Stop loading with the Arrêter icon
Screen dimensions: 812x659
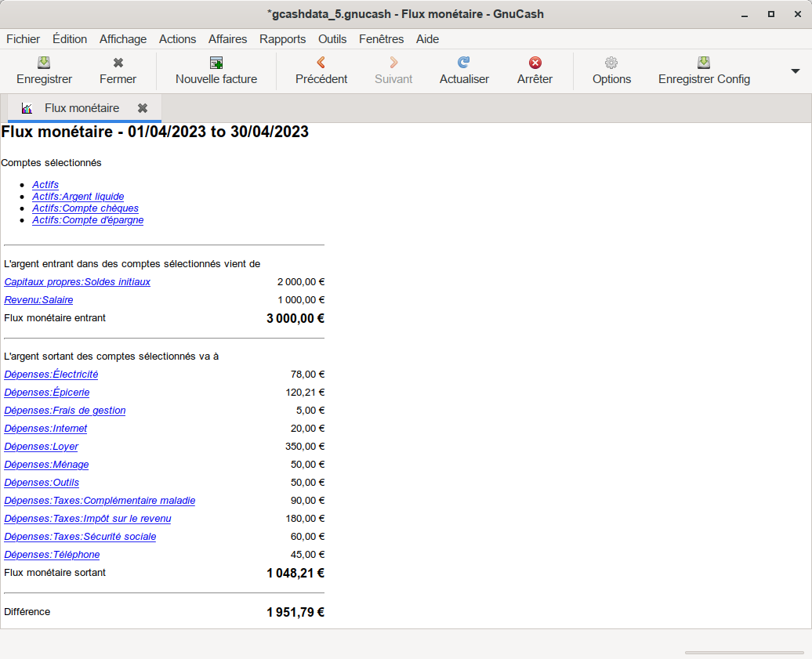pos(535,63)
